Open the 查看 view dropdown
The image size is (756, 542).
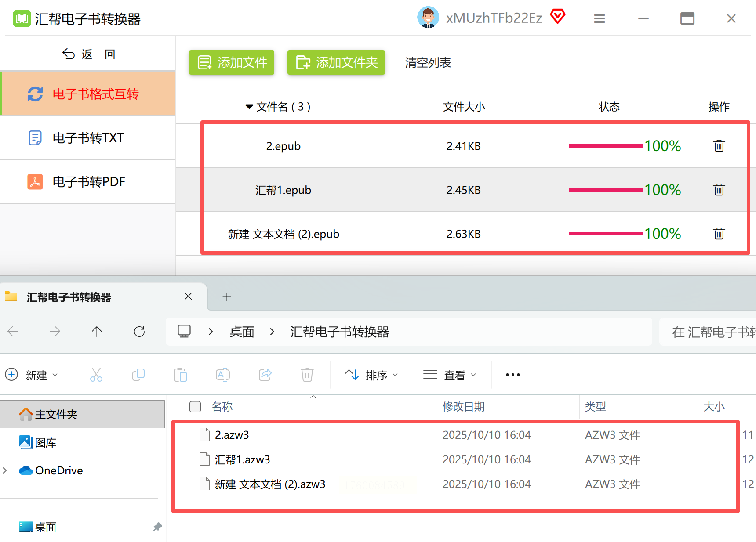(449, 375)
